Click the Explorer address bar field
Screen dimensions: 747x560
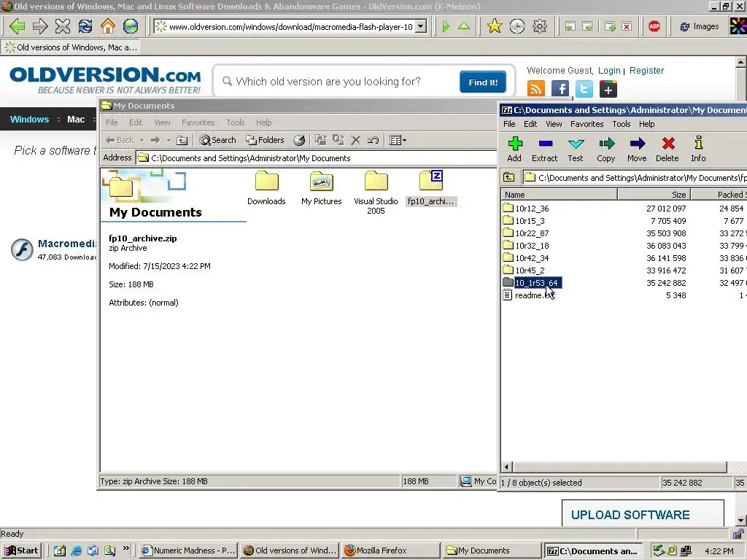(316, 158)
